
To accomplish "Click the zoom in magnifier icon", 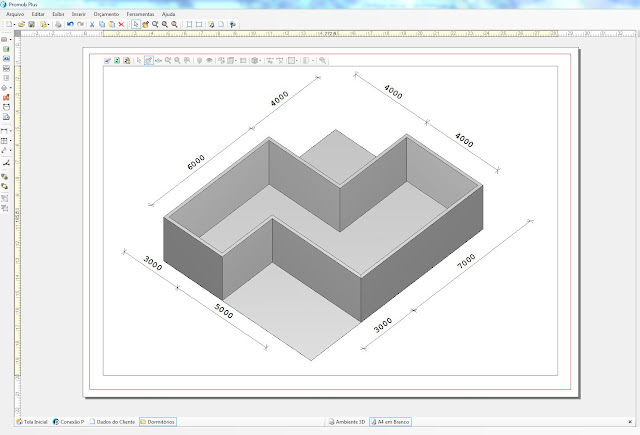I will tap(165, 24).
